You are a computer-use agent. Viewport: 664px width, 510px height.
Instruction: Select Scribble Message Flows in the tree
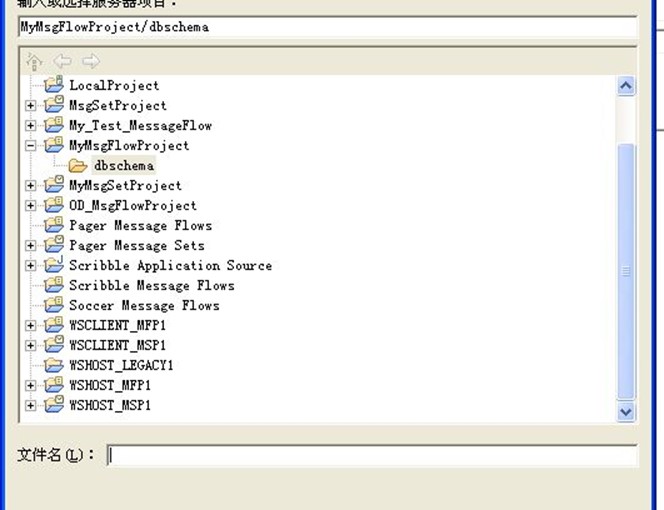(151, 286)
